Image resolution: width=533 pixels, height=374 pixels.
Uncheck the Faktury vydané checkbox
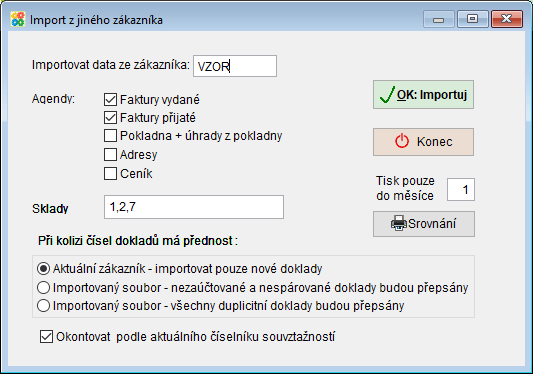point(110,100)
